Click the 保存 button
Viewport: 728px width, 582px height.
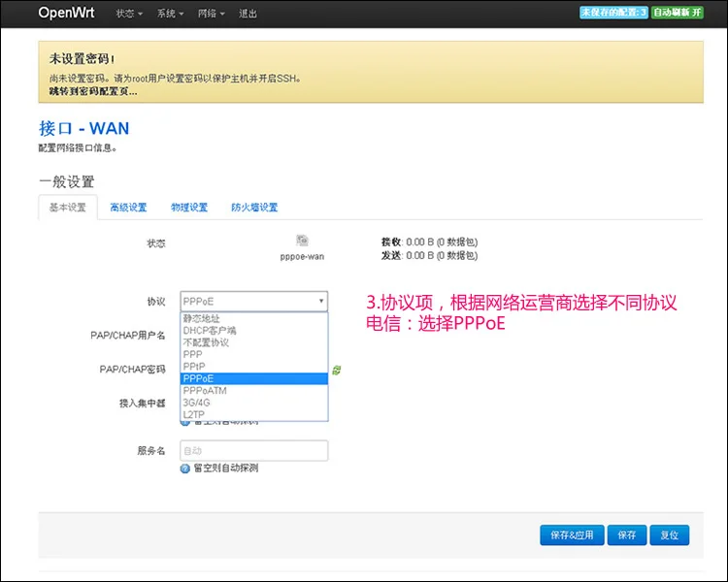pos(627,535)
